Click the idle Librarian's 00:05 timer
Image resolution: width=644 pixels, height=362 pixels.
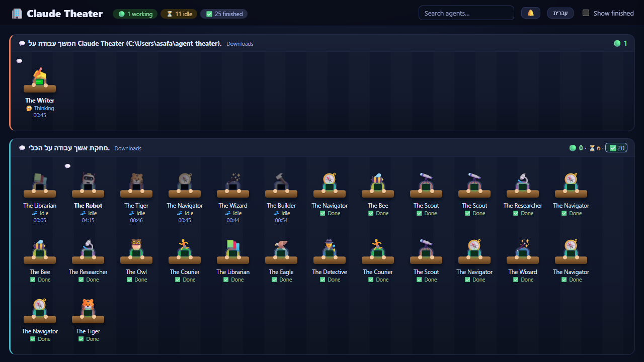40,220
